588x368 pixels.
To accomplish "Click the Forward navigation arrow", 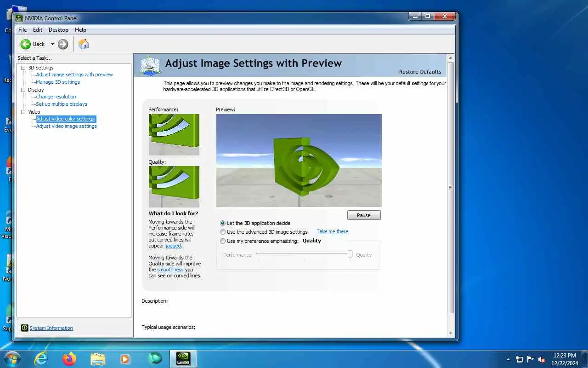I will tap(63, 44).
